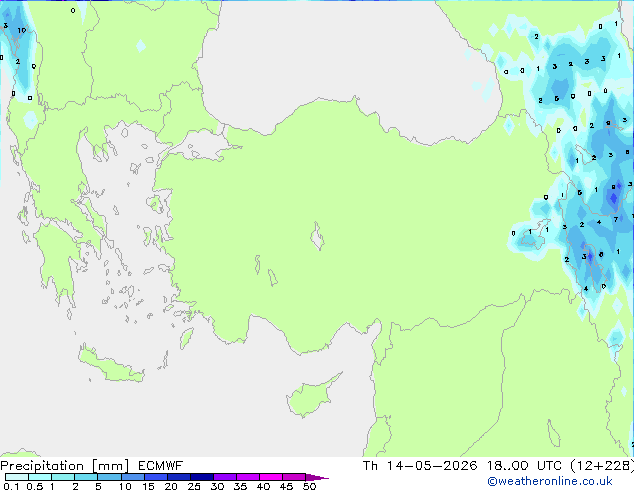
Task: Click the above-50 arrow tip of the legend
Action: click(317, 477)
